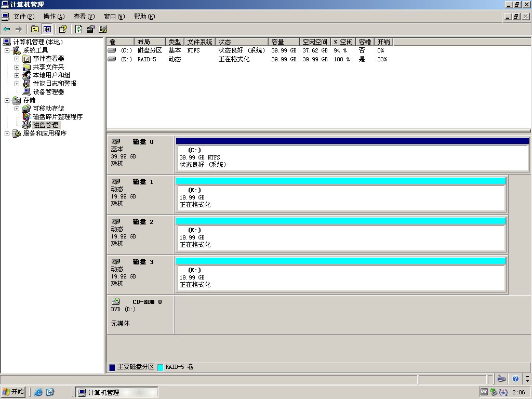The width and height of the screenshot is (532, 399).
Task: Click the 开始 Start button
Action: pyautogui.click(x=13, y=392)
